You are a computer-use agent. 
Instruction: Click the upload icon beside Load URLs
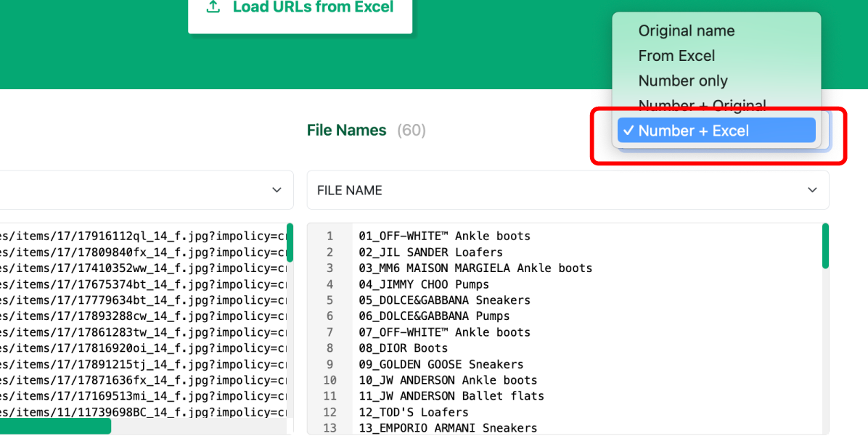[x=213, y=7]
